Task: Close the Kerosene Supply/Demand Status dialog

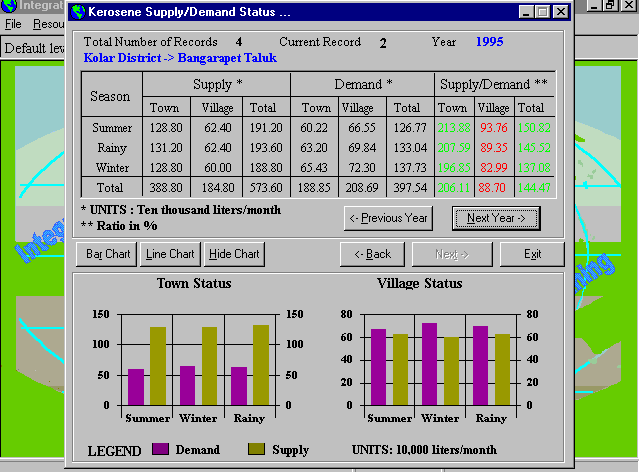Action: tap(561, 12)
